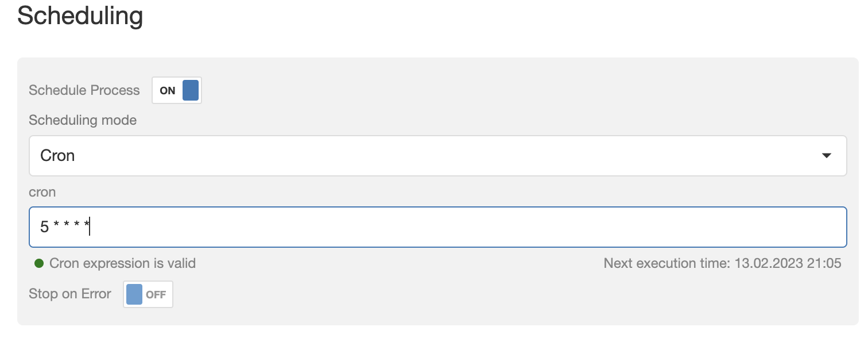Click the Scheduling heading
This screenshot has height=338, width=868.
[80, 16]
